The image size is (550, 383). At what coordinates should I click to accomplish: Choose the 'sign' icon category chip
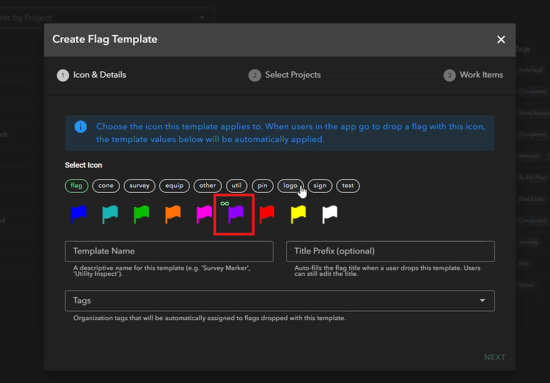tap(320, 186)
